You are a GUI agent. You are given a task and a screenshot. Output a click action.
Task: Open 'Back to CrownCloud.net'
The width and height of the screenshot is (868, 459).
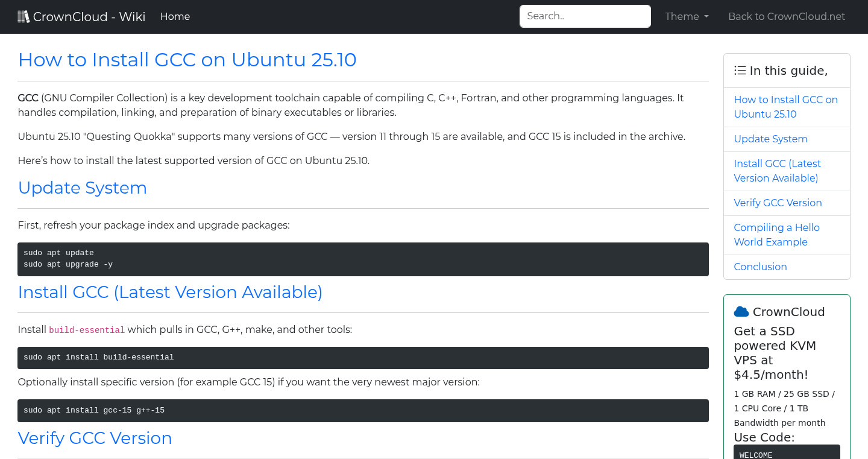coord(787,16)
